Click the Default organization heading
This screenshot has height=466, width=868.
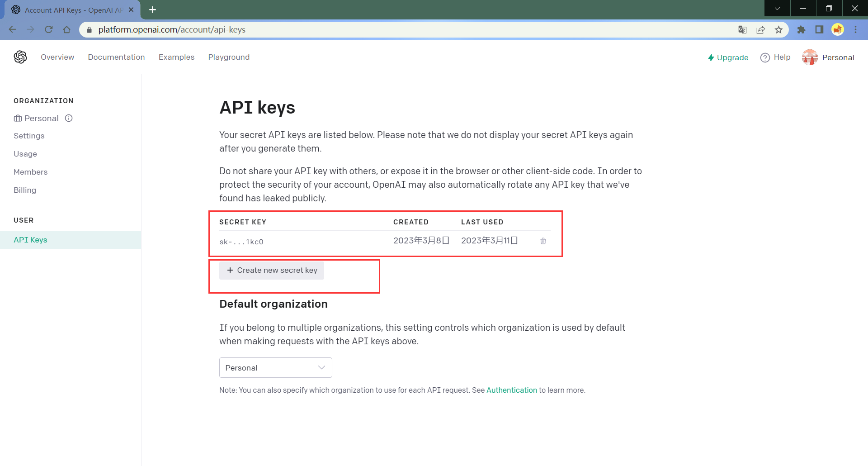coord(274,304)
